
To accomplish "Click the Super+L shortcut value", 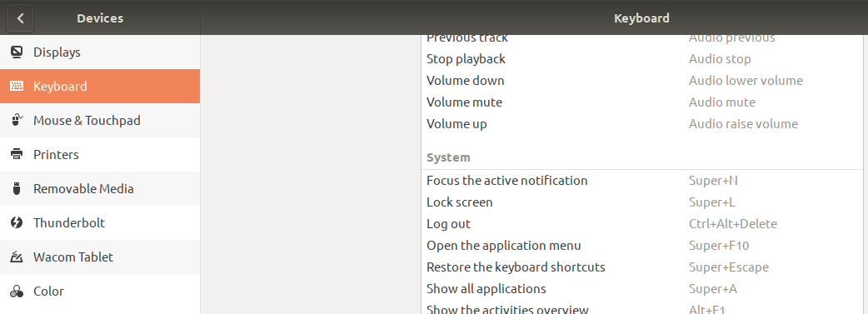I will point(712,202).
